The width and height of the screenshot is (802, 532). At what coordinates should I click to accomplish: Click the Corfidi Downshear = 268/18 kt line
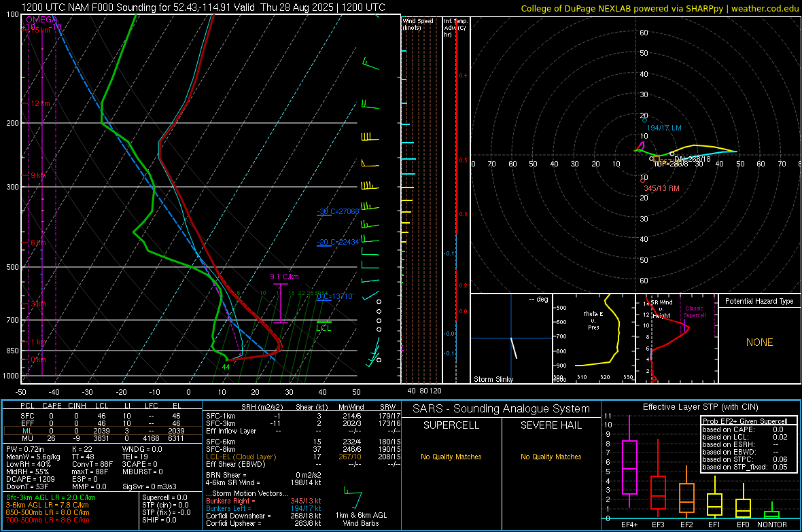click(264, 516)
